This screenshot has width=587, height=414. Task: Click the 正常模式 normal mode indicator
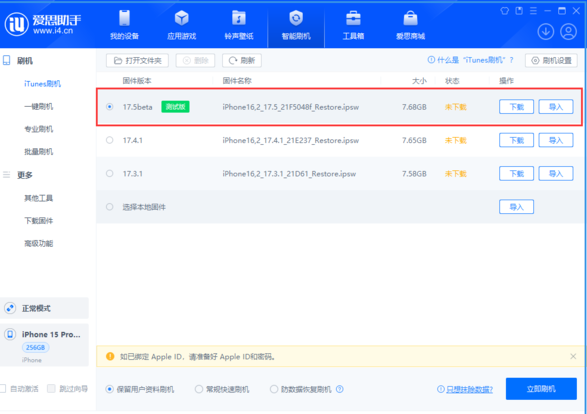(44, 308)
